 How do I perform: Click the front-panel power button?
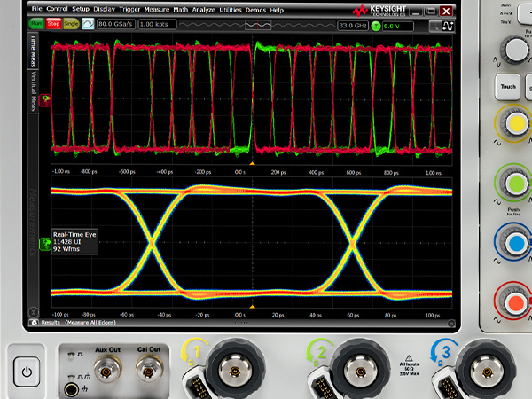(x=27, y=372)
